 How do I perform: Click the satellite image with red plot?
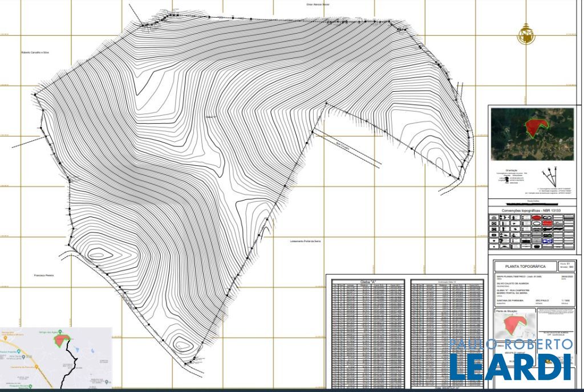click(532, 134)
